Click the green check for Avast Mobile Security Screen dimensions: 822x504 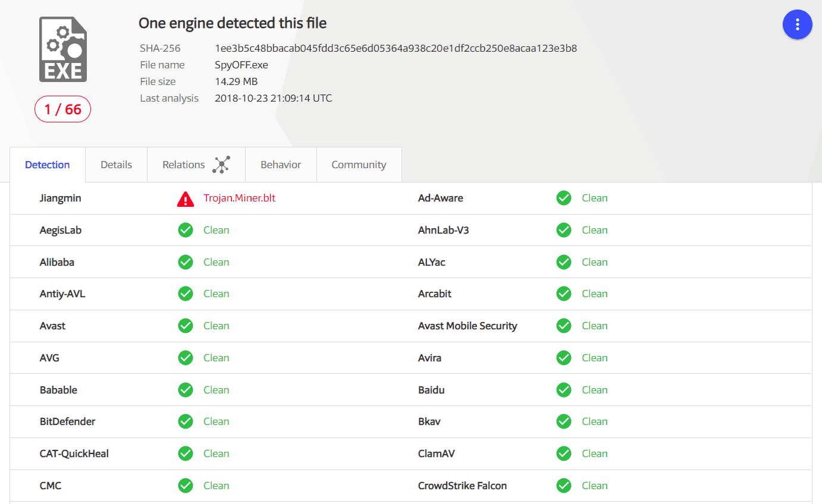564,326
